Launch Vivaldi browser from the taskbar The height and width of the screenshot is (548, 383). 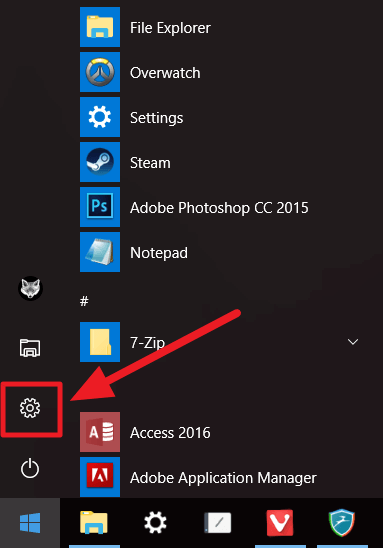280,523
